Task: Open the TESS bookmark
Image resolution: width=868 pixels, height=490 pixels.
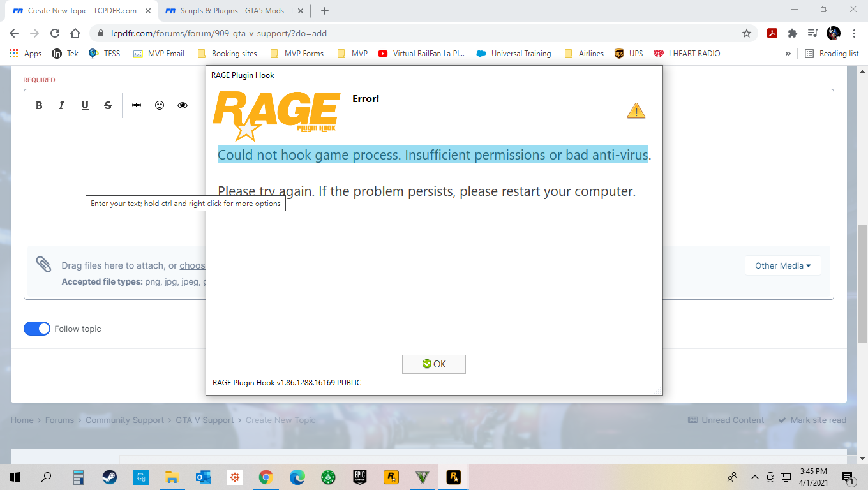Action: pos(104,54)
